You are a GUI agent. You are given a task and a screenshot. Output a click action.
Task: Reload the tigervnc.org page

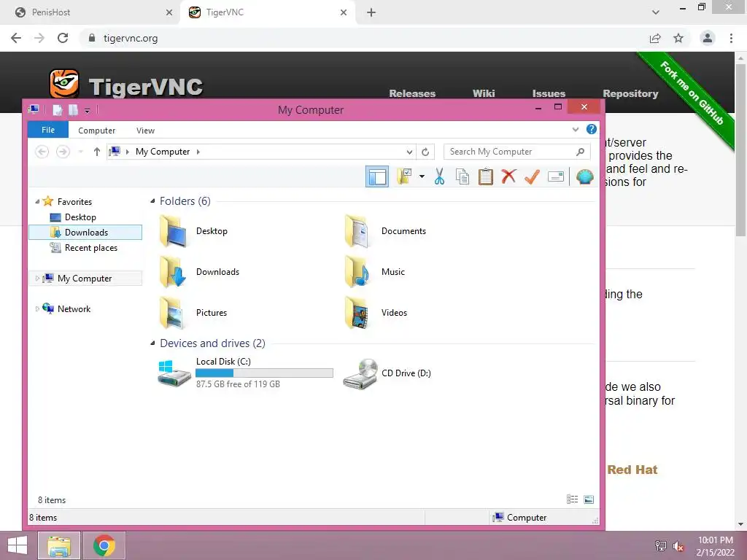click(x=63, y=38)
